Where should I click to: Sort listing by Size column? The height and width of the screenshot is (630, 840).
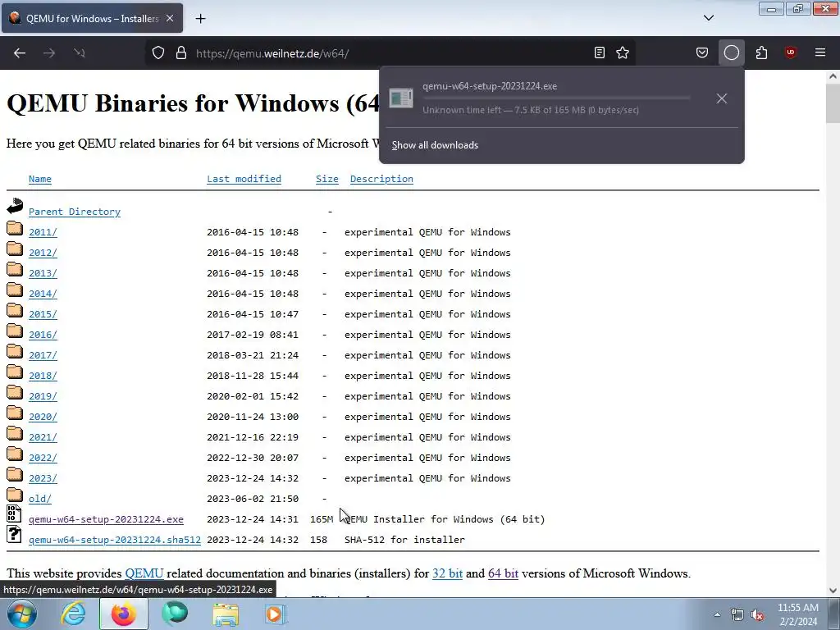coord(326,179)
